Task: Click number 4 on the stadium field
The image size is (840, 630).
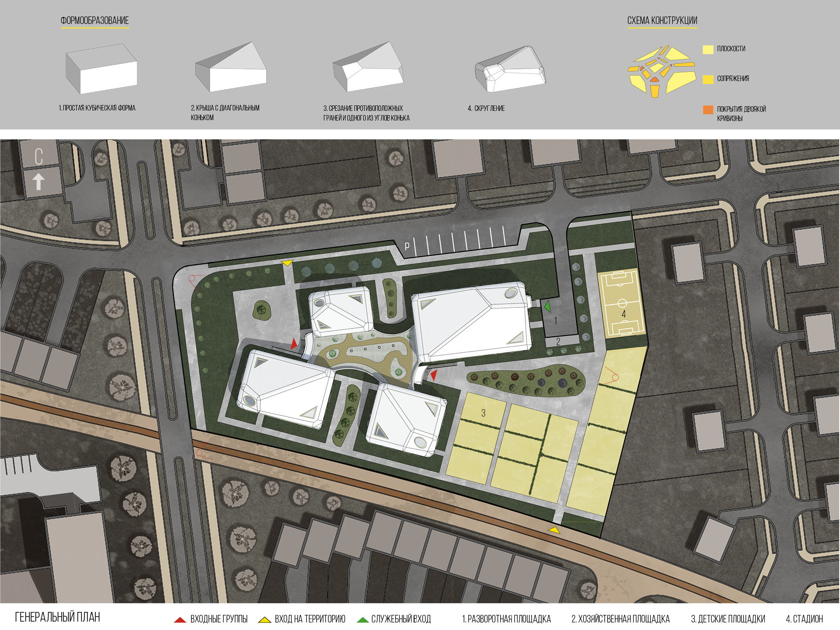Action: (623, 314)
